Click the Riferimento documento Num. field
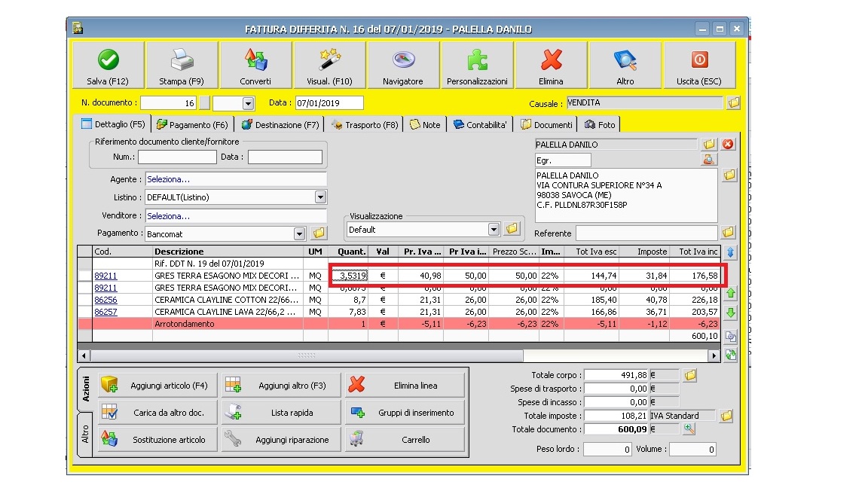Viewport: 868px width, 488px height. [177, 157]
